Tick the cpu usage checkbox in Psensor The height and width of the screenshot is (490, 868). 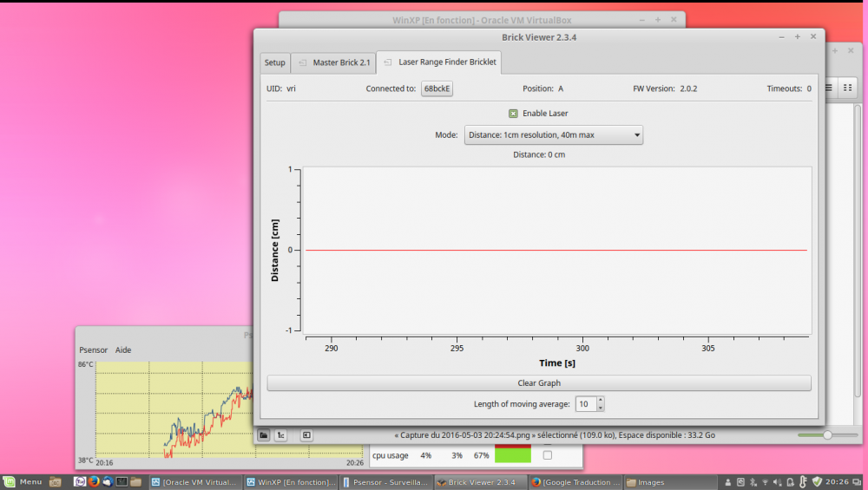coord(547,455)
